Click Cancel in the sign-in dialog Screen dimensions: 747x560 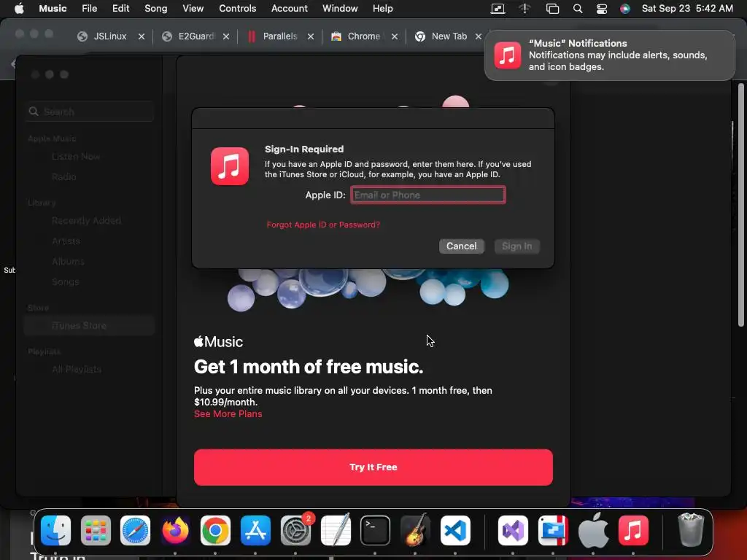[x=461, y=246]
